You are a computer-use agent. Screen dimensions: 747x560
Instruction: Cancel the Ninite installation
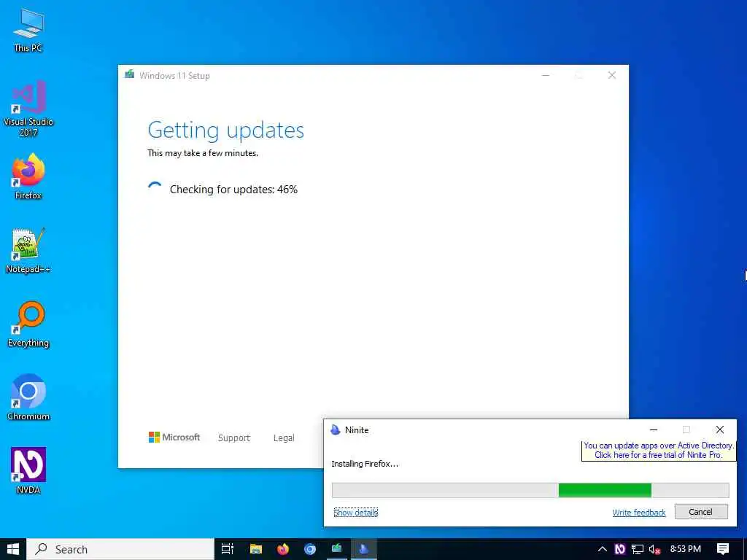pos(701,512)
